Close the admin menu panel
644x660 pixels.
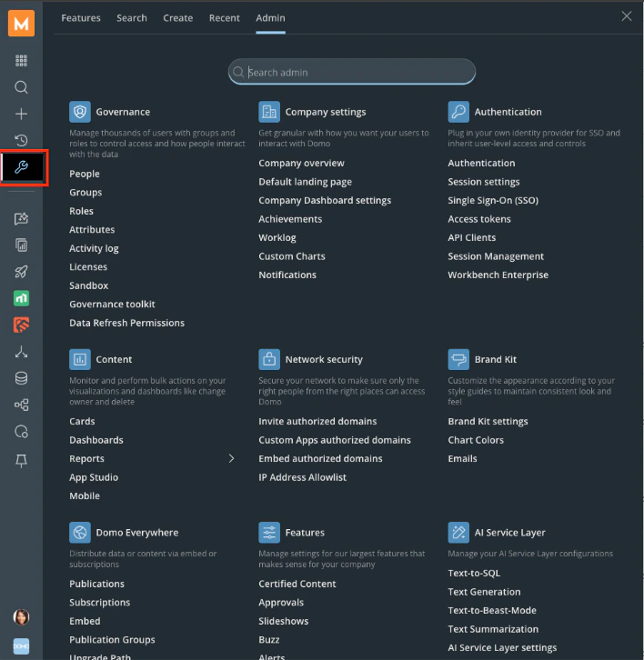click(627, 16)
